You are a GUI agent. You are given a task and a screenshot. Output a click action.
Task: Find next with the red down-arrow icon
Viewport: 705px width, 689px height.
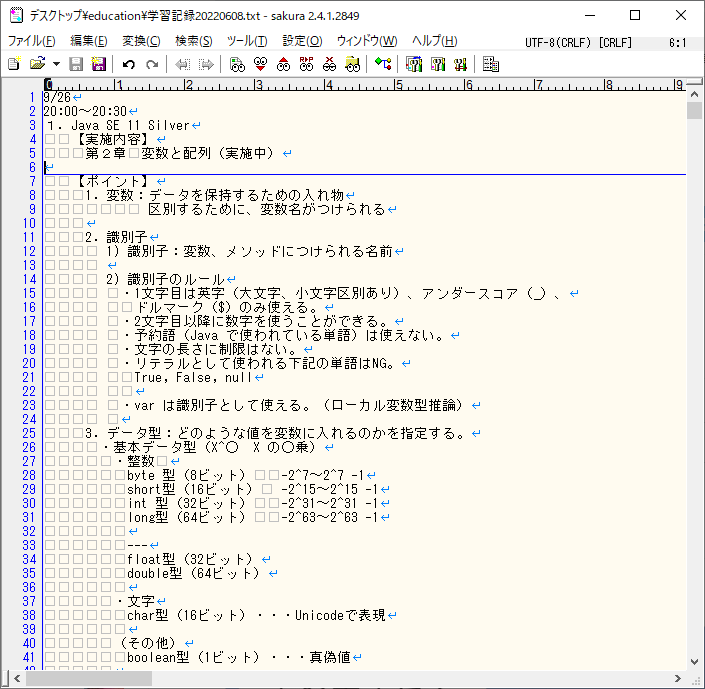[x=260, y=65]
